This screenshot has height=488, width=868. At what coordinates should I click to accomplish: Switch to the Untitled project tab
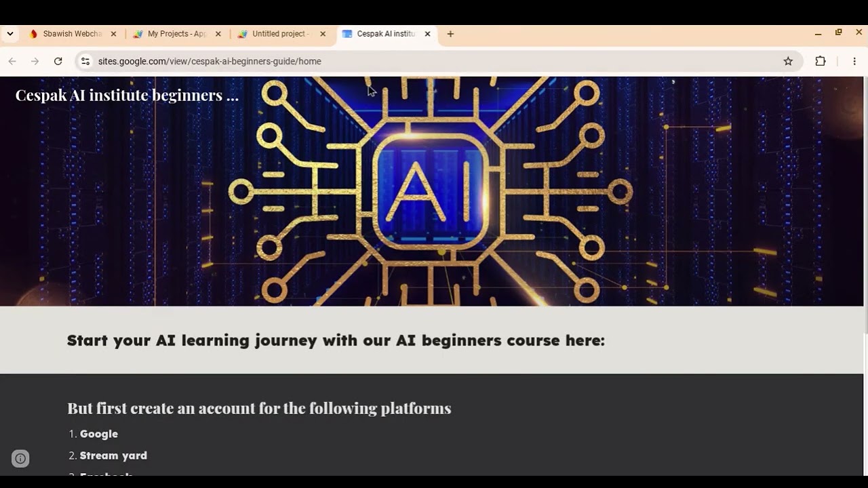[x=281, y=34]
